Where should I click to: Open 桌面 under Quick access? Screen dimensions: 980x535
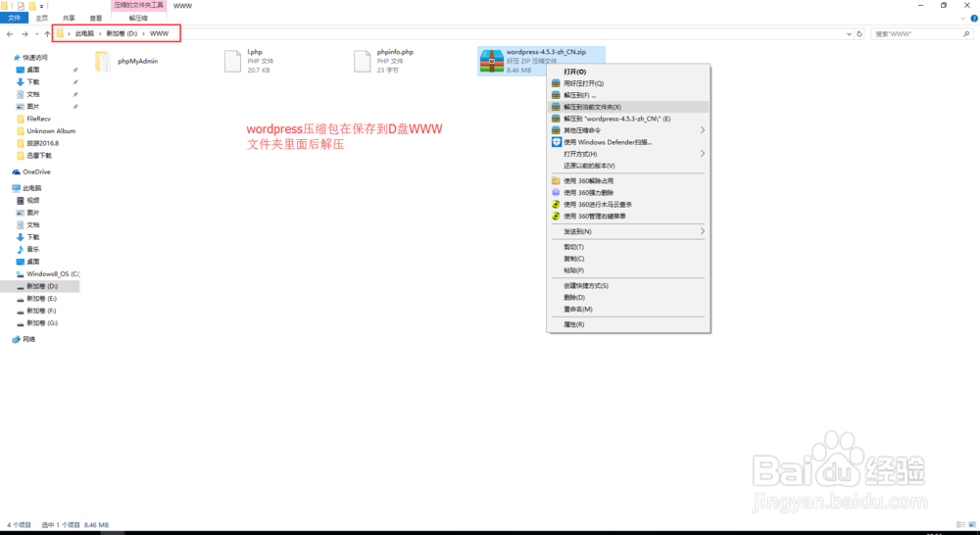(33, 70)
